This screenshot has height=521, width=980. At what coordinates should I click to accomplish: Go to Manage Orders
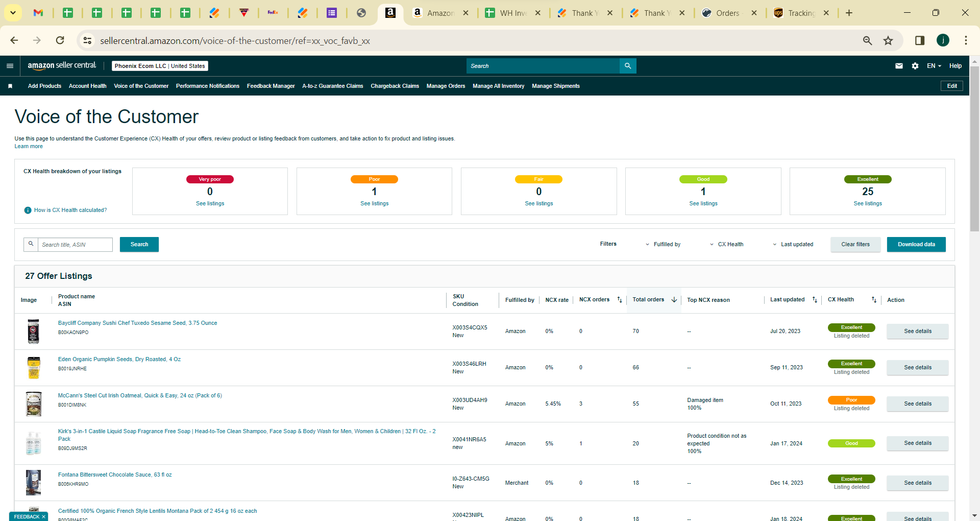click(x=446, y=86)
